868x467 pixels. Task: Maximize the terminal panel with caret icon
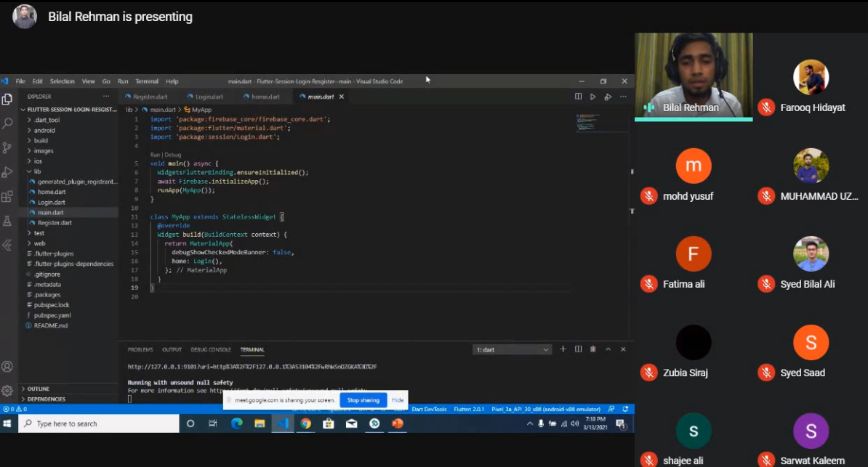[x=608, y=349]
